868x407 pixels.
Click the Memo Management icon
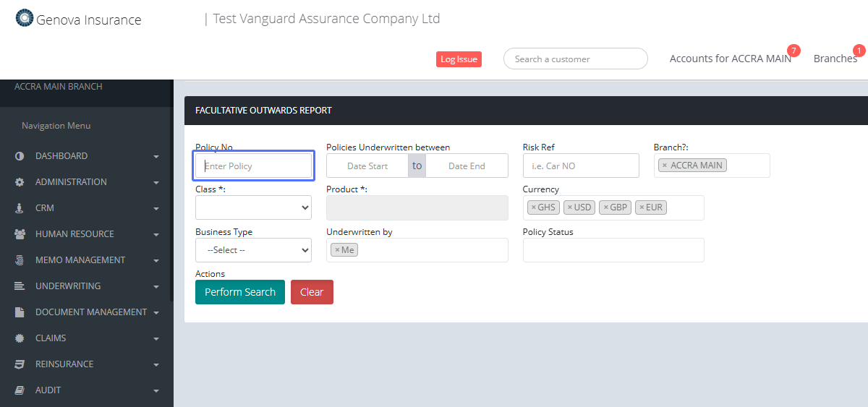(x=20, y=260)
